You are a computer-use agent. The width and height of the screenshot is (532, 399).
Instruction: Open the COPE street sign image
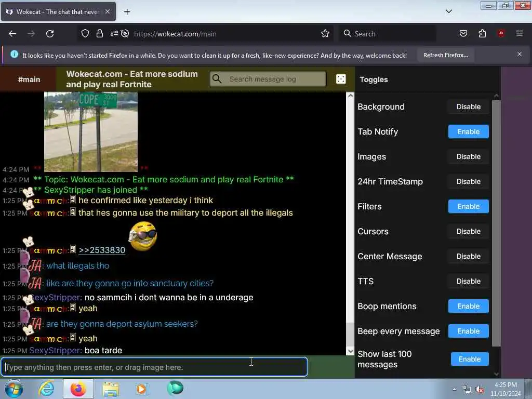91,131
